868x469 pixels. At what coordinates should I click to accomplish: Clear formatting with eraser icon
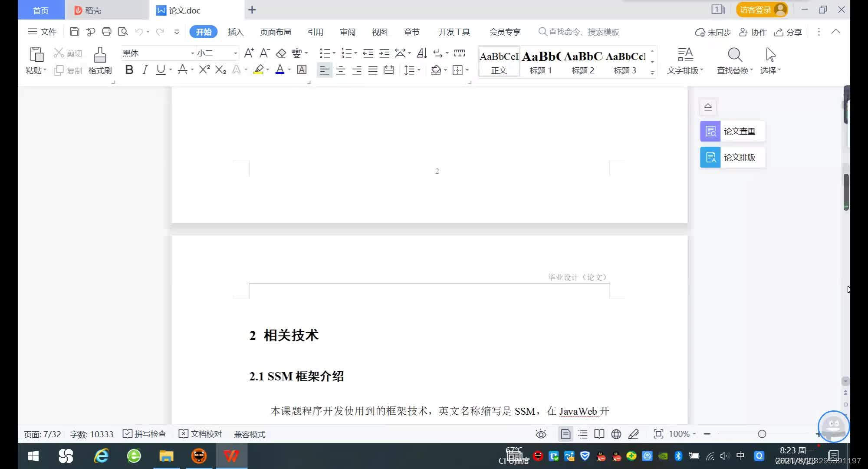pos(281,53)
